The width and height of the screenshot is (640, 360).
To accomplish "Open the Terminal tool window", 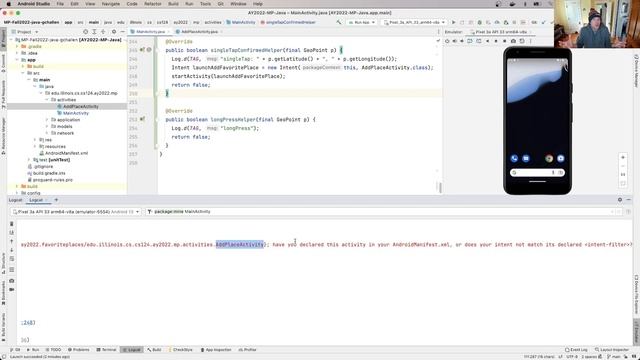I will [x=107, y=350].
